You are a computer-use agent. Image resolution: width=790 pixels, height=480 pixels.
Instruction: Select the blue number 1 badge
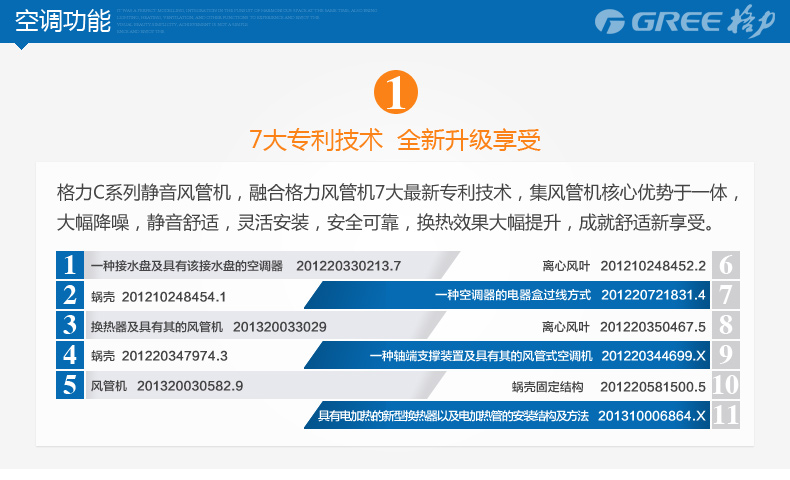(x=69, y=265)
